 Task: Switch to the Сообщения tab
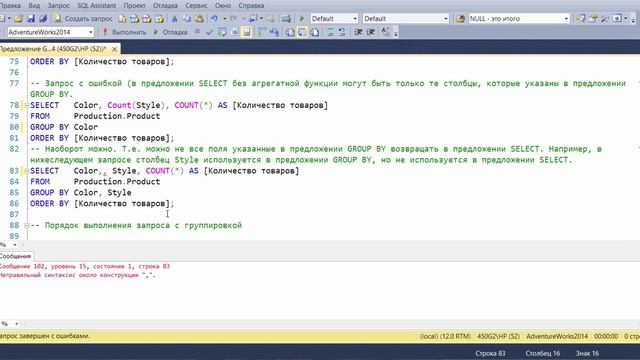(x=15, y=256)
